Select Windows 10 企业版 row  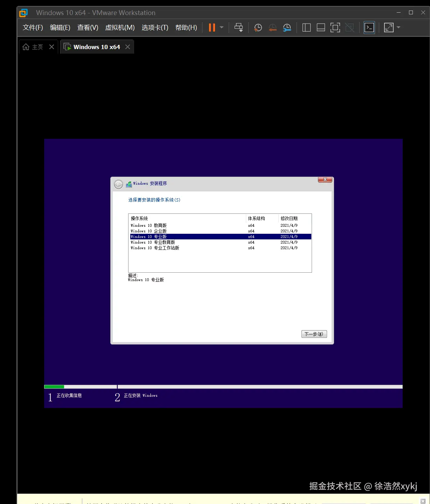pyautogui.click(x=221, y=231)
